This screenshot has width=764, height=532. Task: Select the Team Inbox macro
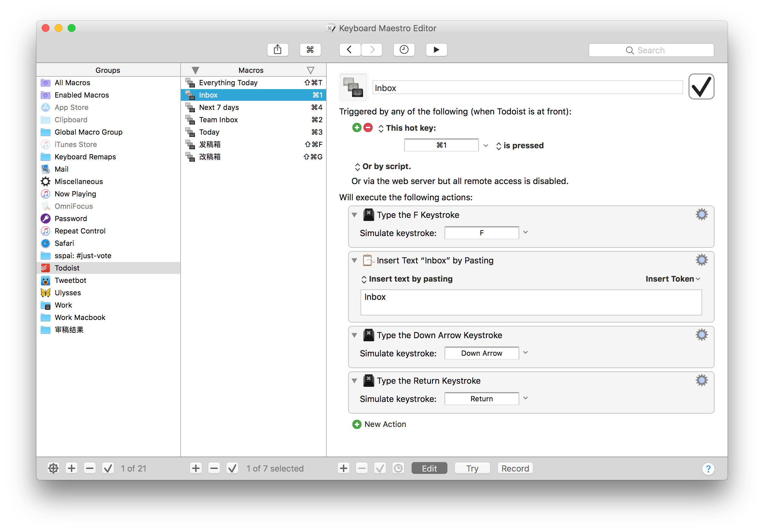(x=218, y=120)
